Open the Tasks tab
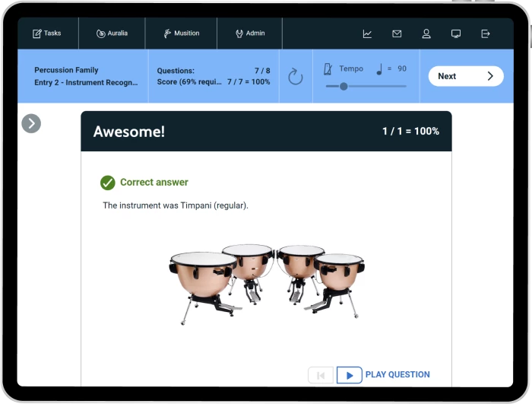Screen dimensions: 532x404 (x=47, y=33)
